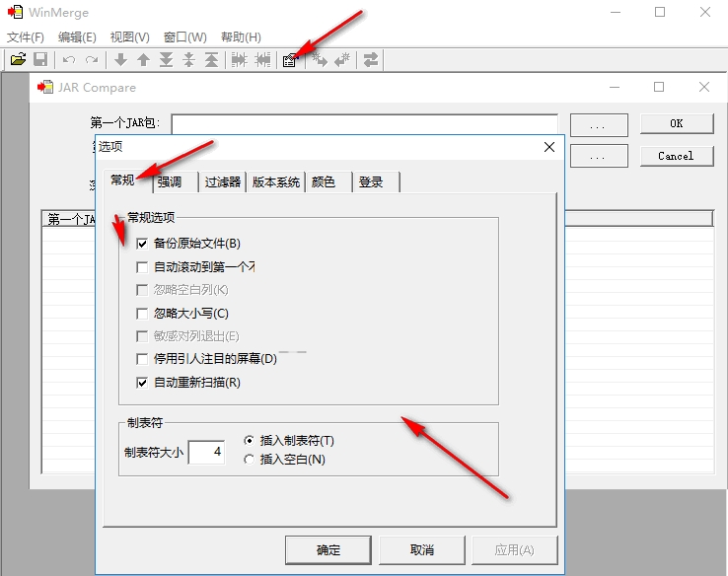
Task: Open the 文件(F) menu
Action: pyautogui.click(x=25, y=37)
